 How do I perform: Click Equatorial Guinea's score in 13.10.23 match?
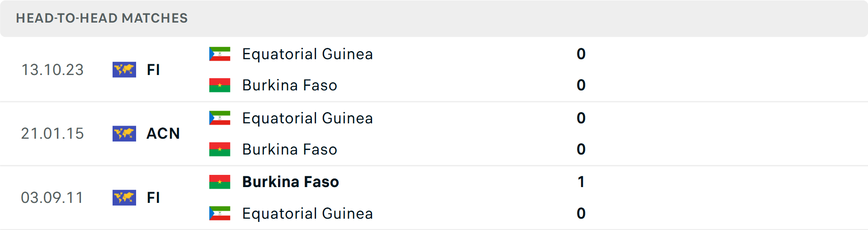[x=581, y=54]
